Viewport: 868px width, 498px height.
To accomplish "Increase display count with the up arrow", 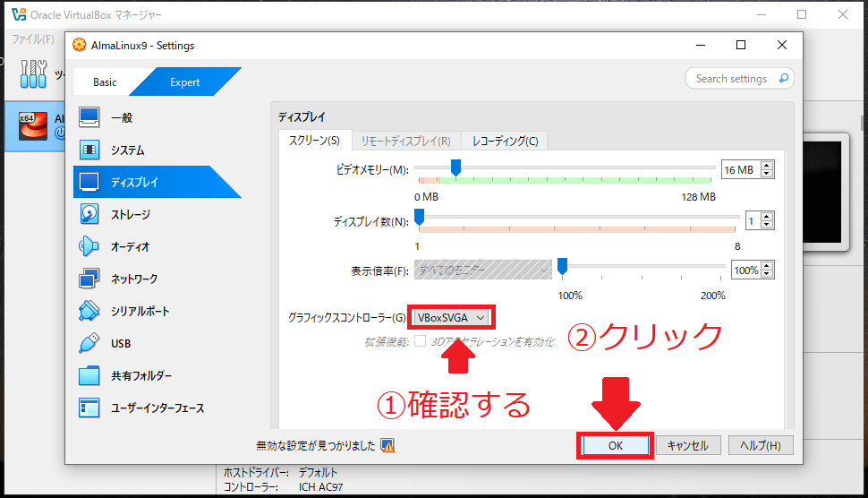I will pos(767,217).
